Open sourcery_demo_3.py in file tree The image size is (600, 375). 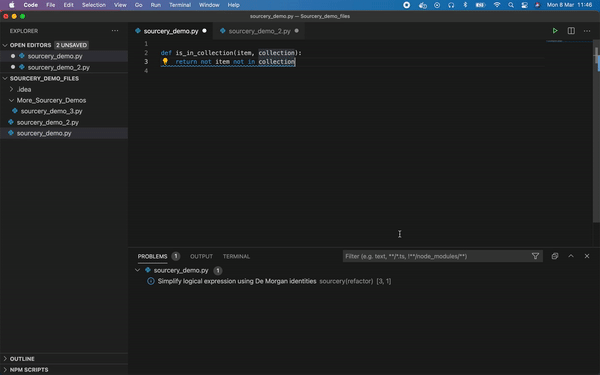coord(64,111)
